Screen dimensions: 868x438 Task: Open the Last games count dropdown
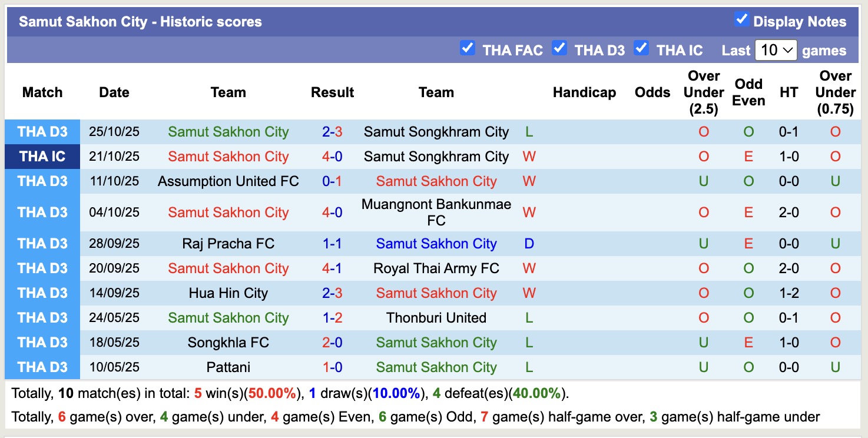[776, 51]
